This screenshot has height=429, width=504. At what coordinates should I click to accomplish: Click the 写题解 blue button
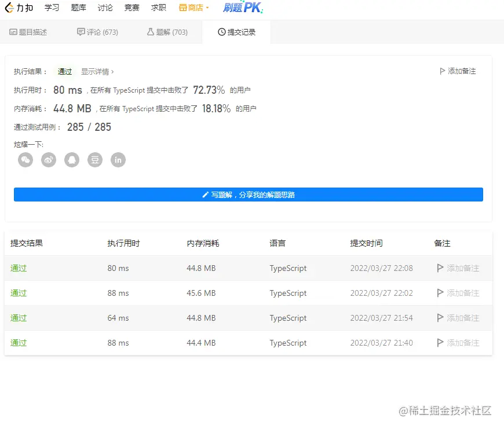pyautogui.click(x=248, y=195)
